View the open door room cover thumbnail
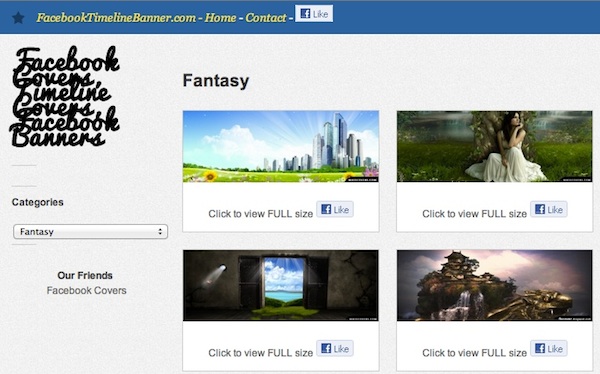The height and width of the screenshot is (374, 600). [x=281, y=285]
